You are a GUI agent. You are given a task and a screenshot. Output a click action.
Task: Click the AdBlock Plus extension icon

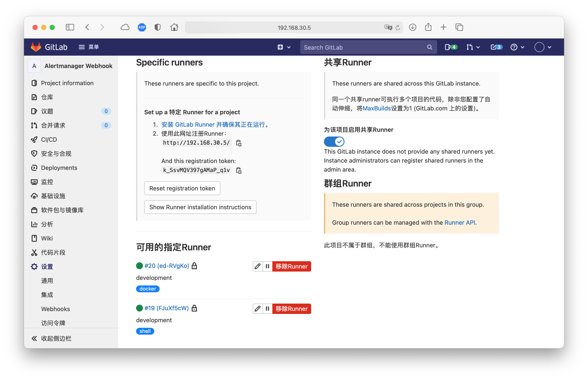tap(142, 27)
